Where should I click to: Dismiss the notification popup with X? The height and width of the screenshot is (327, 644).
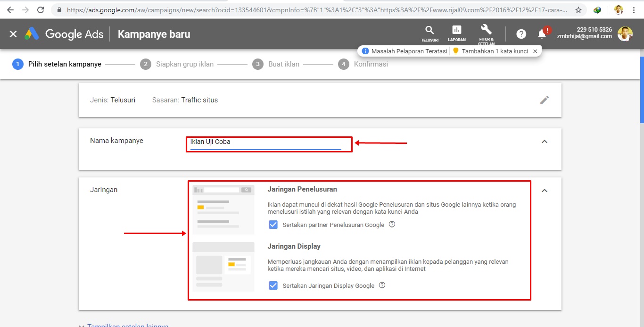click(x=535, y=51)
